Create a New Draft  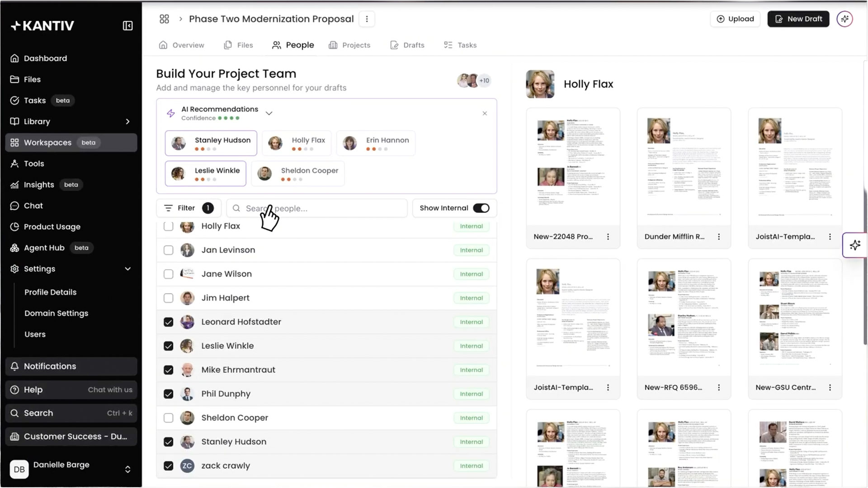[798, 19]
